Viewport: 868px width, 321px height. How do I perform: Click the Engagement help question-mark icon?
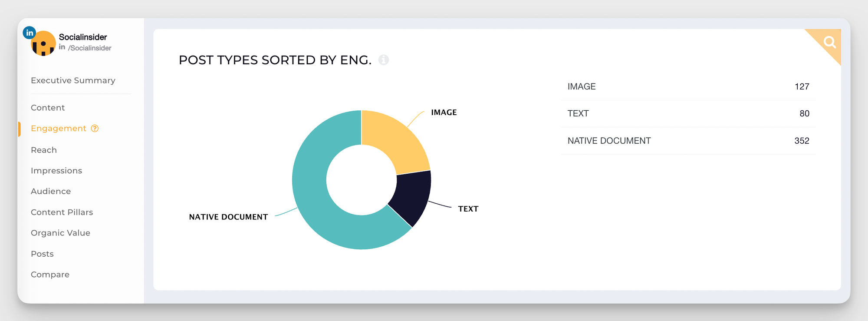tap(95, 128)
